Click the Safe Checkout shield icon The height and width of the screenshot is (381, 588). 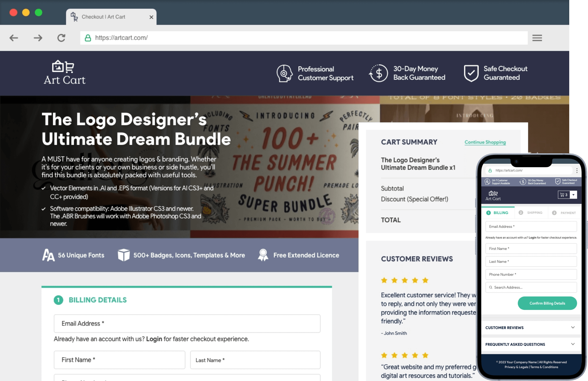click(x=471, y=73)
